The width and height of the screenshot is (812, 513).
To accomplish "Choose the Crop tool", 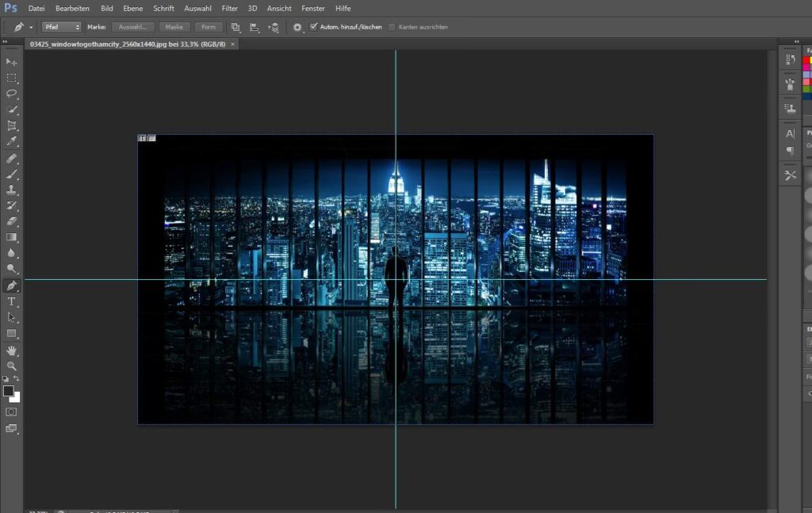I will [x=12, y=126].
